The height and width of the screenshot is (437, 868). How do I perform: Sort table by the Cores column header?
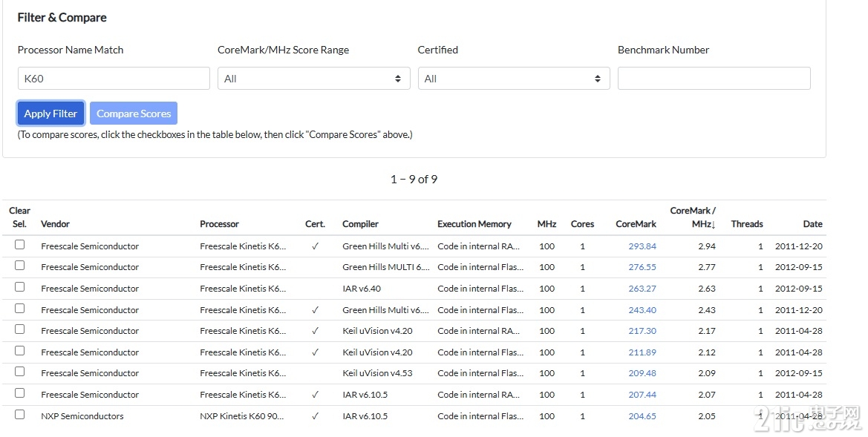pyautogui.click(x=582, y=224)
